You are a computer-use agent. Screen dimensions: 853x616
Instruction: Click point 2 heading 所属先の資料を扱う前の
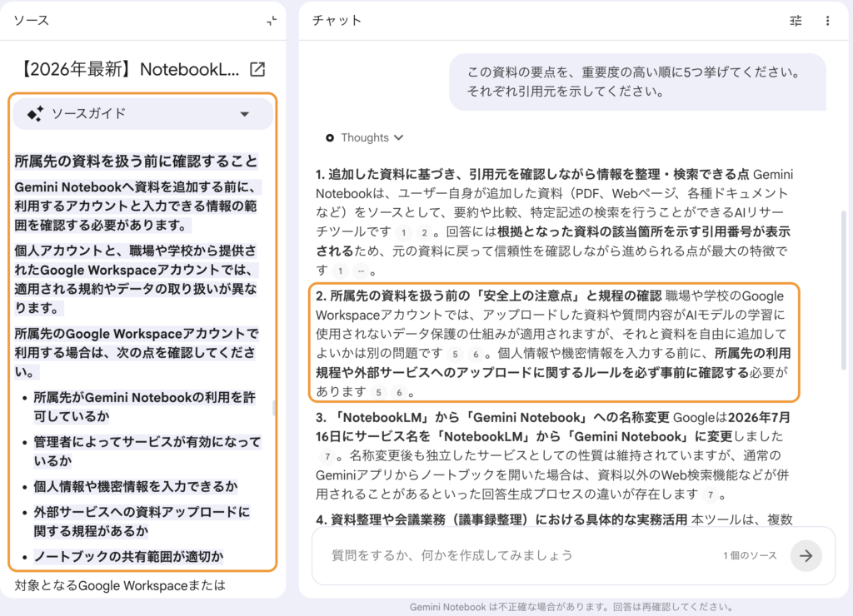[x=488, y=296]
